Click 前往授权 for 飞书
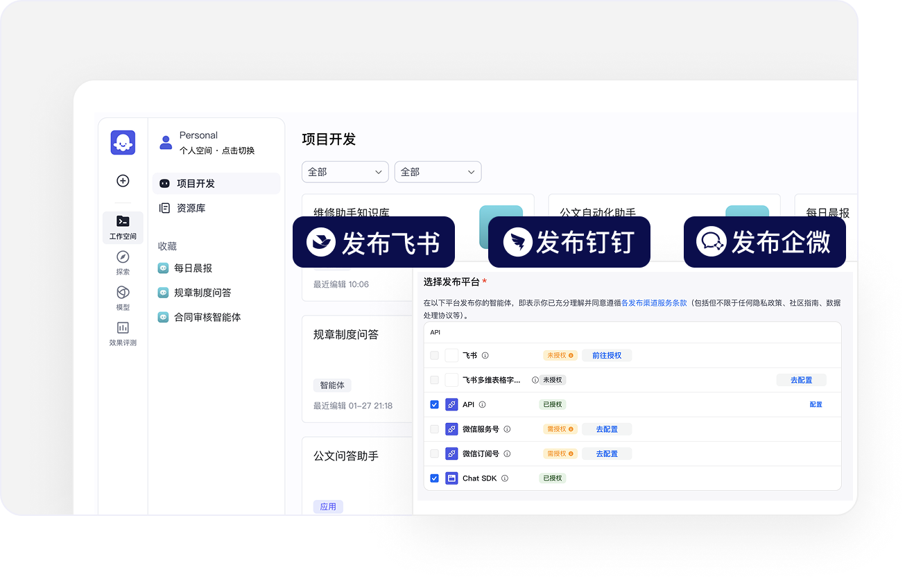The width and height of the screenshot is (914, 588). click(606, 355)
